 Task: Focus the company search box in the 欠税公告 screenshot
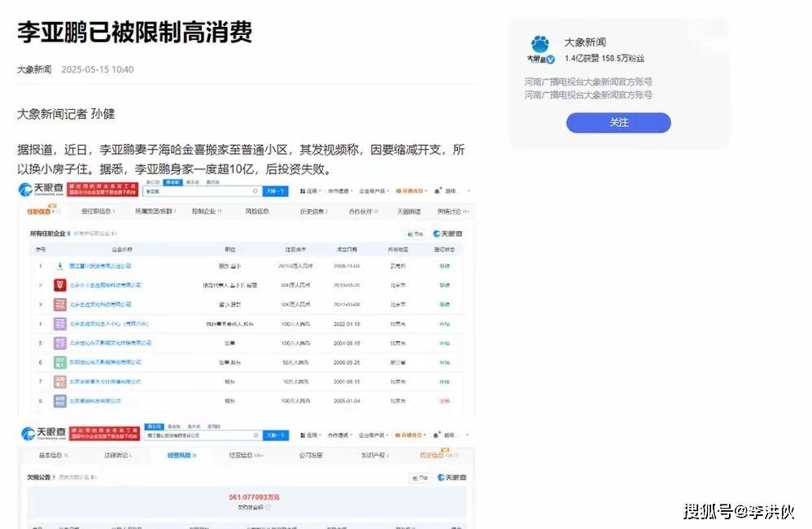click(203, 435)
